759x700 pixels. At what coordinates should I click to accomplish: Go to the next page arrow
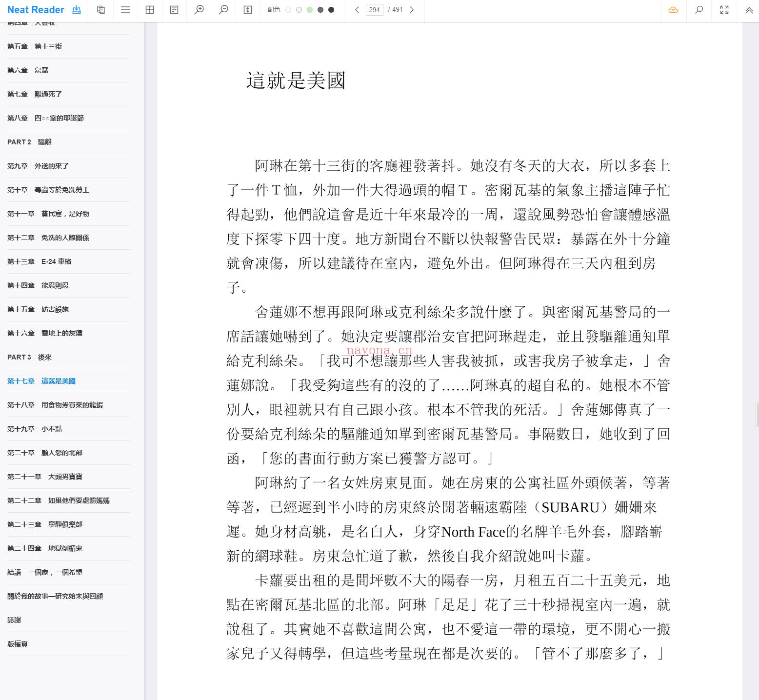(x=412, y=10)
